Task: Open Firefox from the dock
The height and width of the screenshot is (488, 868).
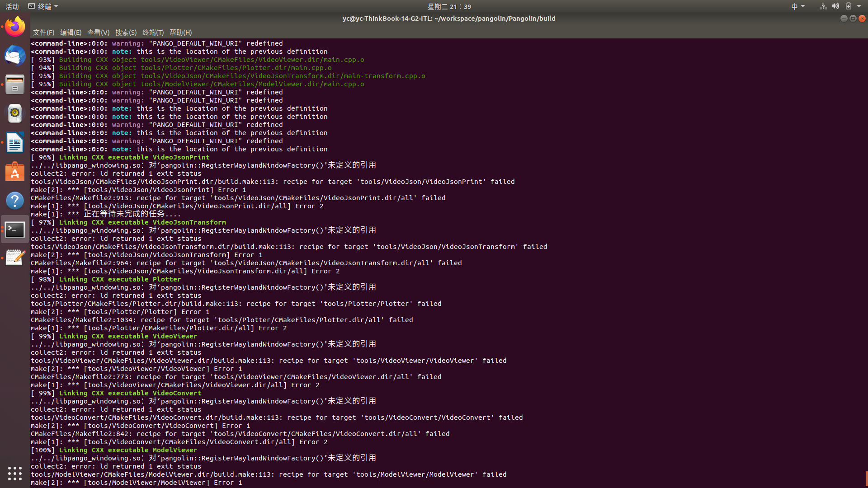Action: [x=15, y=26]
